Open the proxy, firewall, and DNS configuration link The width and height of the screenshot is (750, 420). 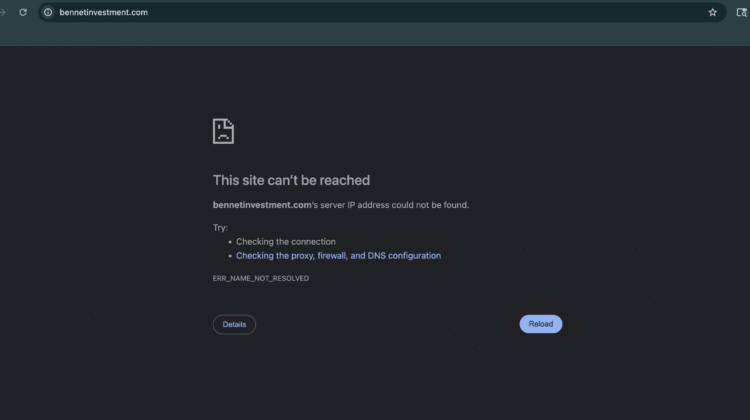pyautogui.click(x=338, y=256)
